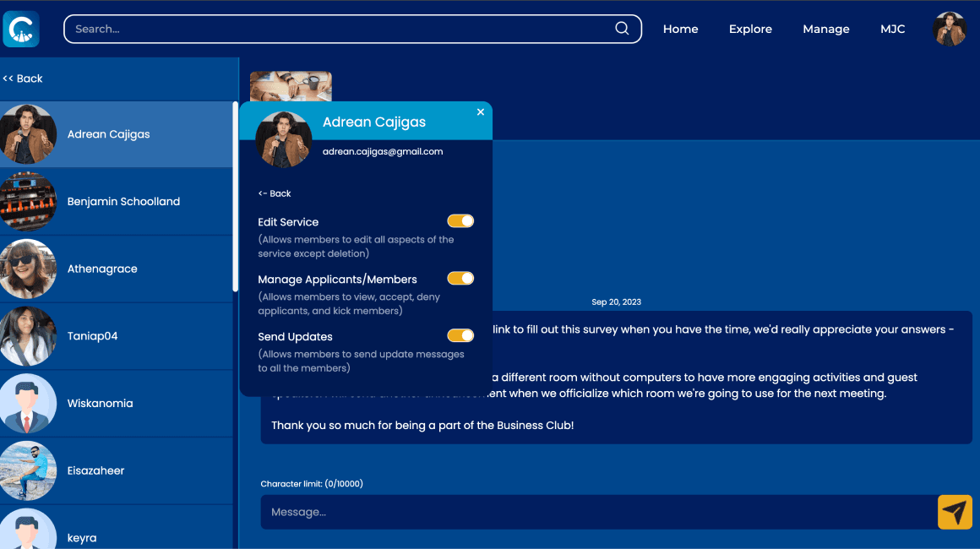Go to the Home menu item

(680, 29)
